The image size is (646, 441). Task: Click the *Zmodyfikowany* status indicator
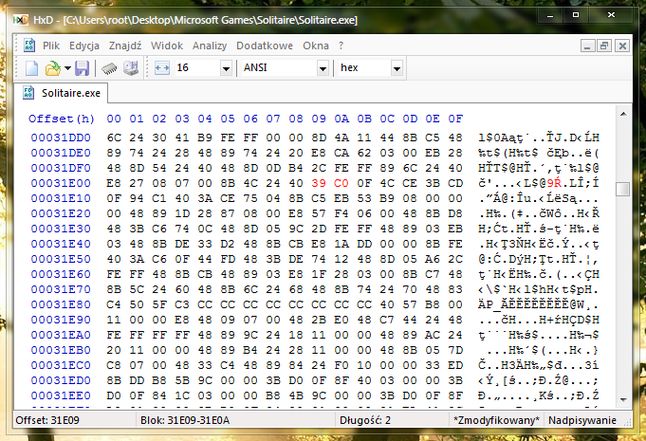496,420
